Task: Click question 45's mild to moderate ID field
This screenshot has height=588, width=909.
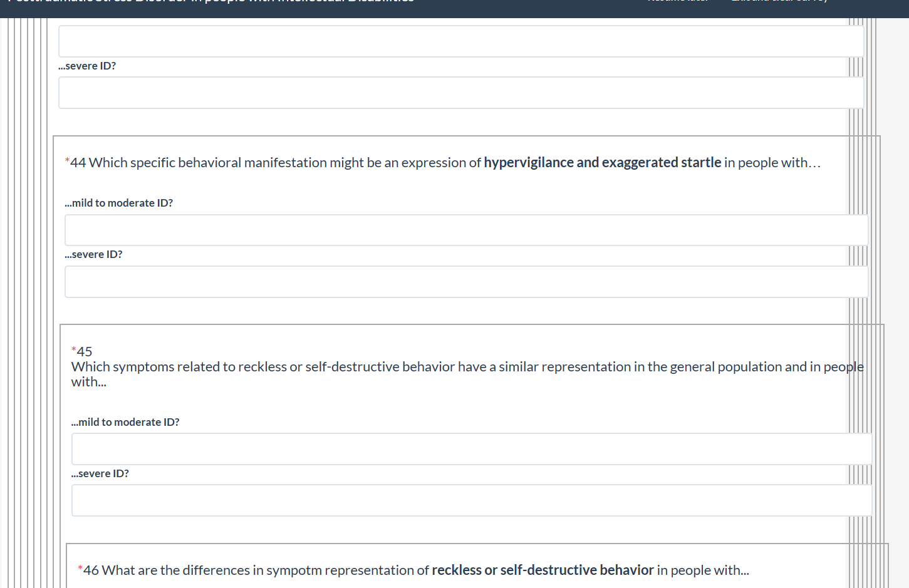Action: click(x=471, y=449)
